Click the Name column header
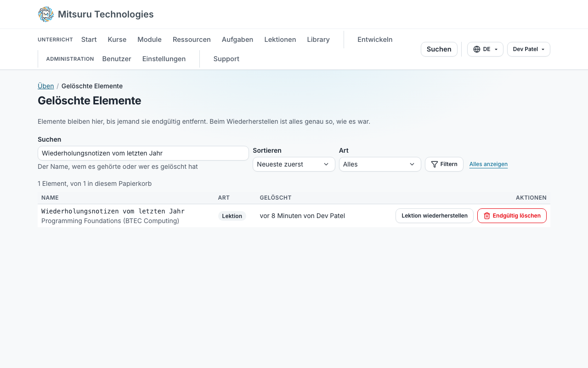The width and height of the screenshot is (588, 368). 50,198
